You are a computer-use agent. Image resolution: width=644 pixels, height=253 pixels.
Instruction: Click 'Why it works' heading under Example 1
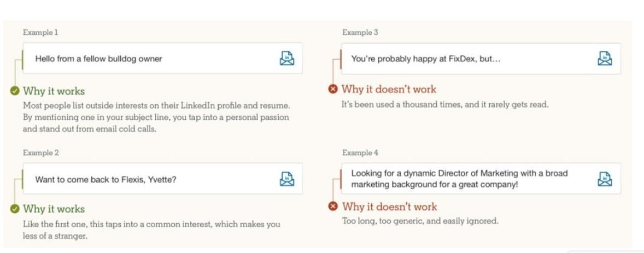pos(54,91)
